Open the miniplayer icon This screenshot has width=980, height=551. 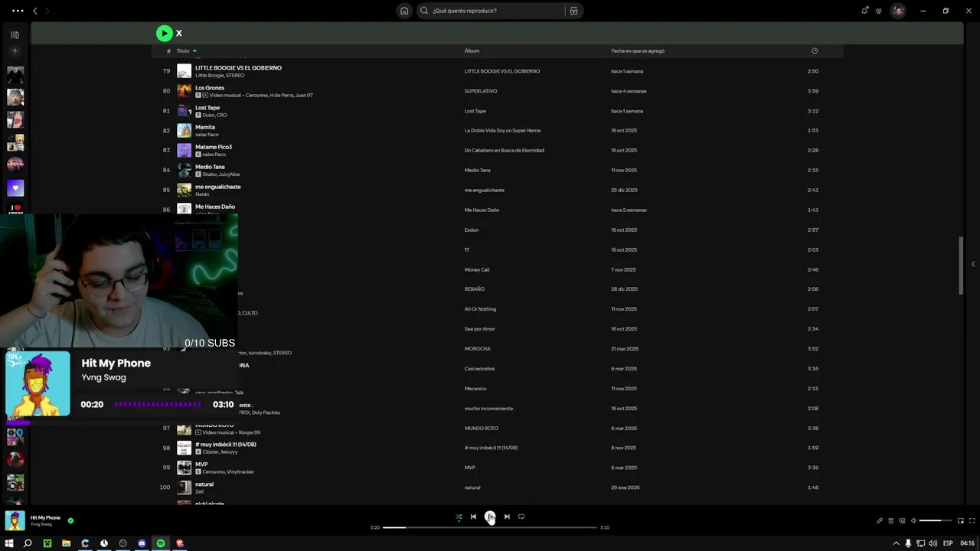[961, 520]
